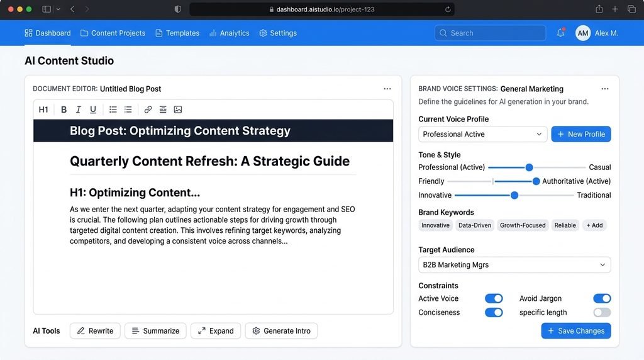Click the Alex M. user name
The image size is (644, 360).
(606, 33)
